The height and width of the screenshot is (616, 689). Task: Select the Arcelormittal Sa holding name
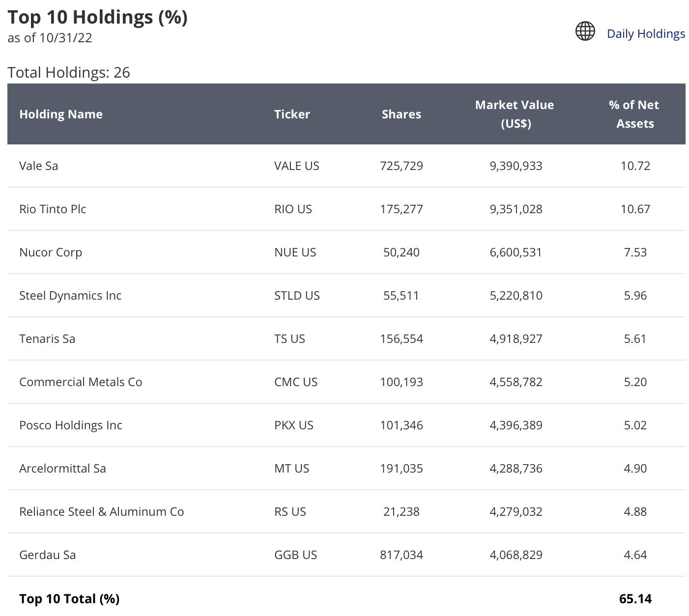click(x=62, y=468)
